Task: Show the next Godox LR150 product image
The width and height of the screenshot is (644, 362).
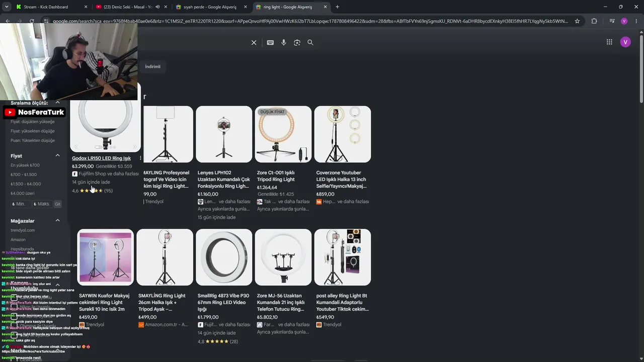Action: click(134, 147)
